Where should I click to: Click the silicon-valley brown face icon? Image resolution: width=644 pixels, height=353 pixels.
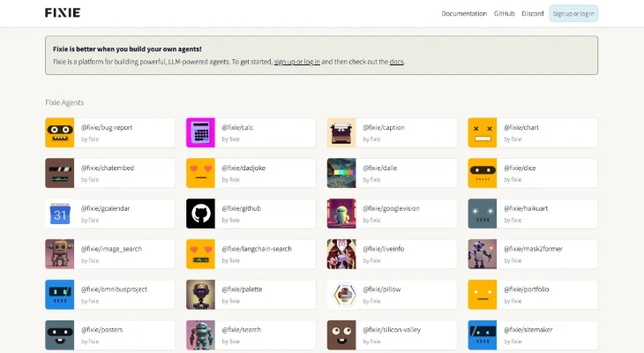(x=341, y=335)
